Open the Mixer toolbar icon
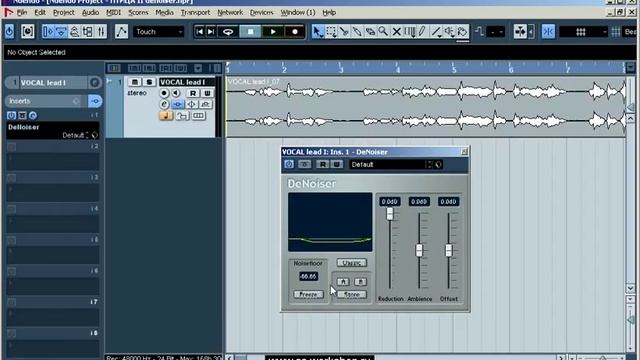 101,31
